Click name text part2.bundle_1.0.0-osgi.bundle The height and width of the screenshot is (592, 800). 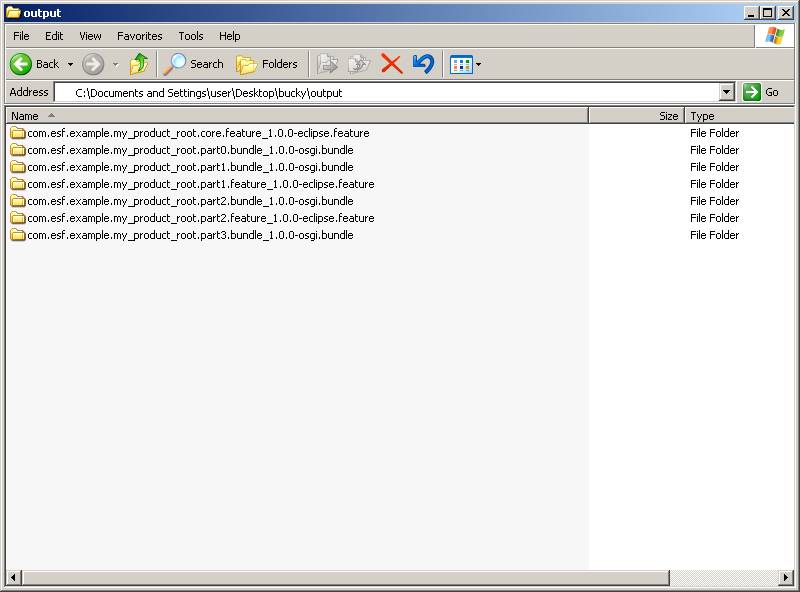click(190, 201)
